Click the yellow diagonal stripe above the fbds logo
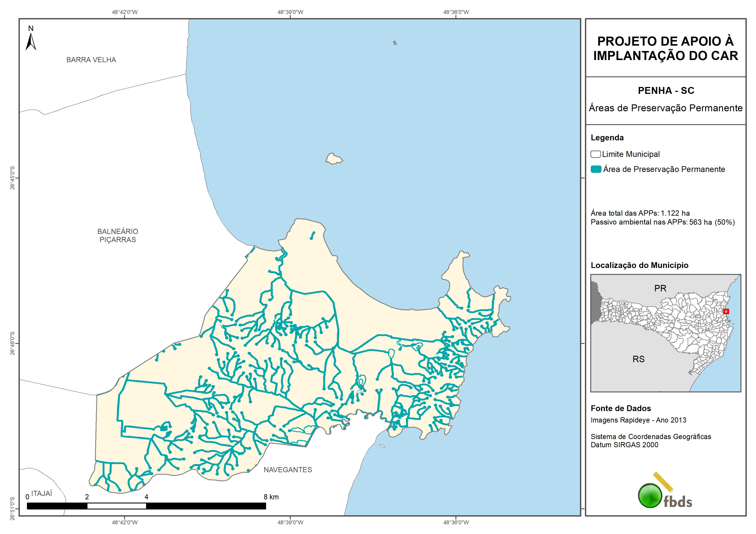This screenshot has width=756, height=534. [663, 482]
